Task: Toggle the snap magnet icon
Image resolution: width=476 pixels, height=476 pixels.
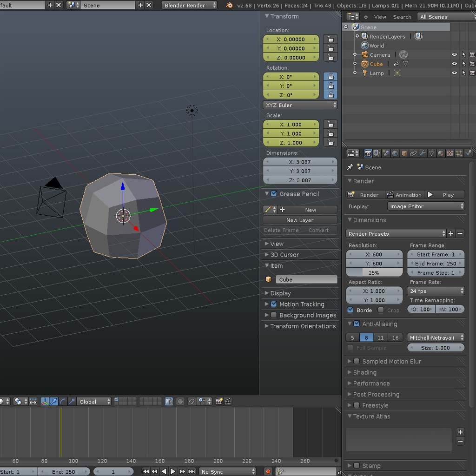Action: click(x=192, y=402)
